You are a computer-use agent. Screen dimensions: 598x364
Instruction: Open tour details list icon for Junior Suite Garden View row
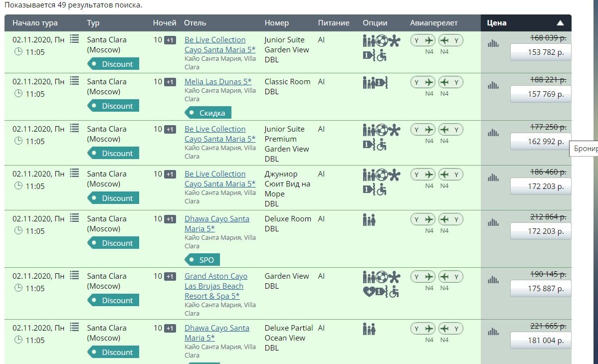(x=74, y=39)
